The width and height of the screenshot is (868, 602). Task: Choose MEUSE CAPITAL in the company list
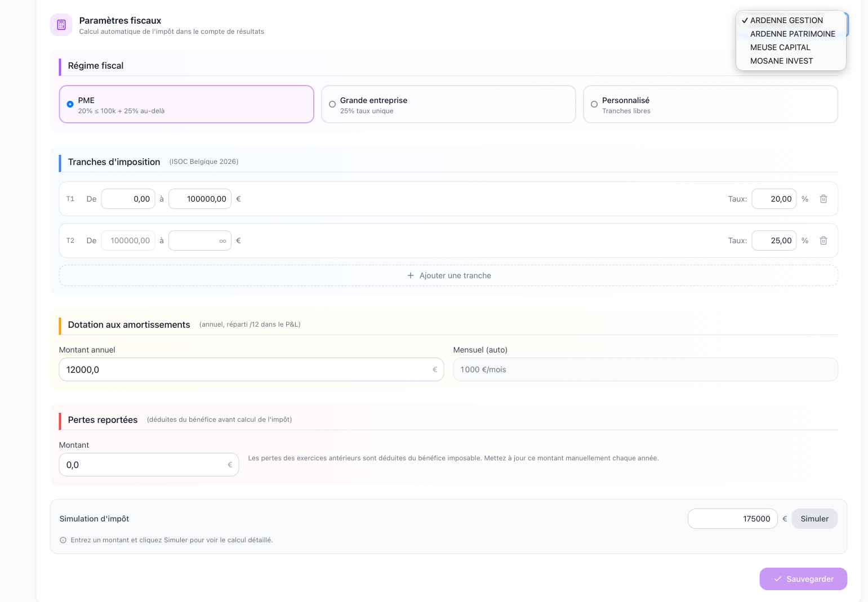pyautogui.click(x=791, y=47)
